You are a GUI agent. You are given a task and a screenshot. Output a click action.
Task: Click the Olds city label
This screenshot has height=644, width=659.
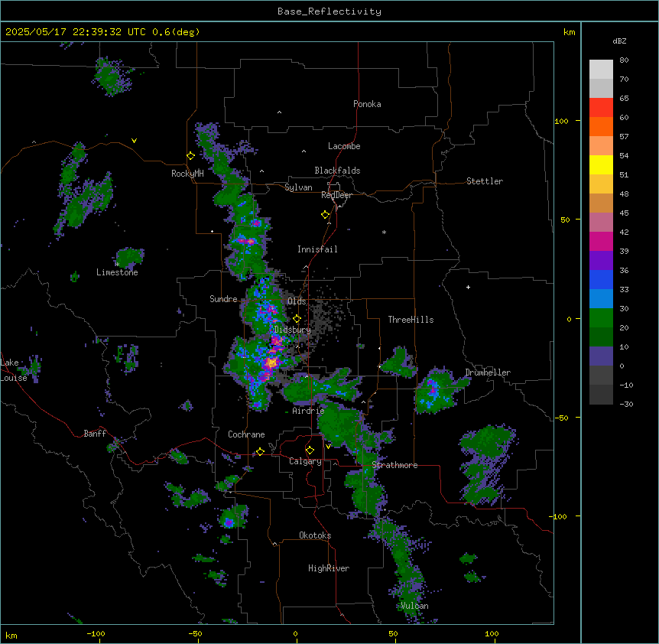pos(297,301)
